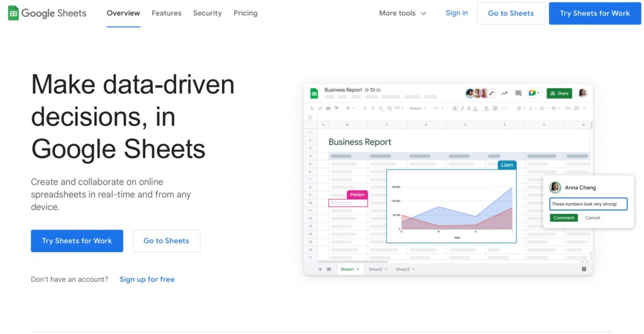Switch to the Sheet3 tab

tap(405, 269)
